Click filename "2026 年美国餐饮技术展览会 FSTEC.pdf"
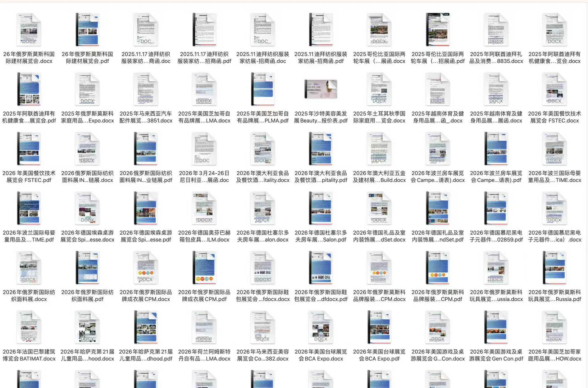 (29, 177)
